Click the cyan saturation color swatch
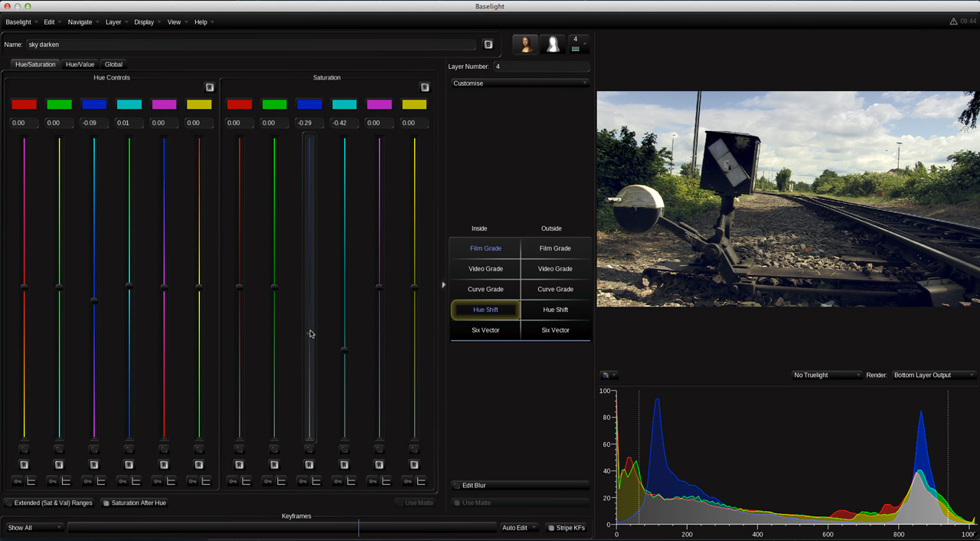This screenshot has width=980, height=541. coord(345,104)
